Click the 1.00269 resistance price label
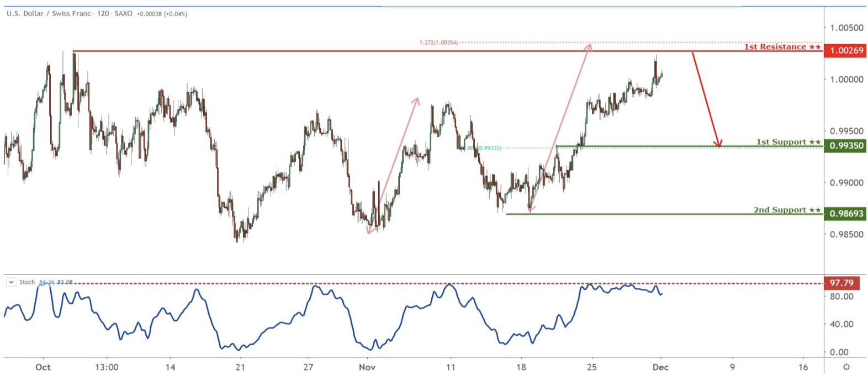The width and height of the screenshot is (868, 380). point(845,50)
